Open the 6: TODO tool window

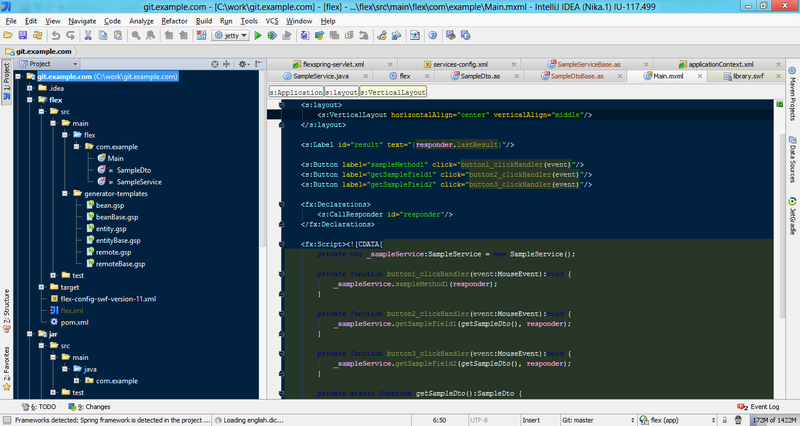pyautogui.click(x=39, y=407)
